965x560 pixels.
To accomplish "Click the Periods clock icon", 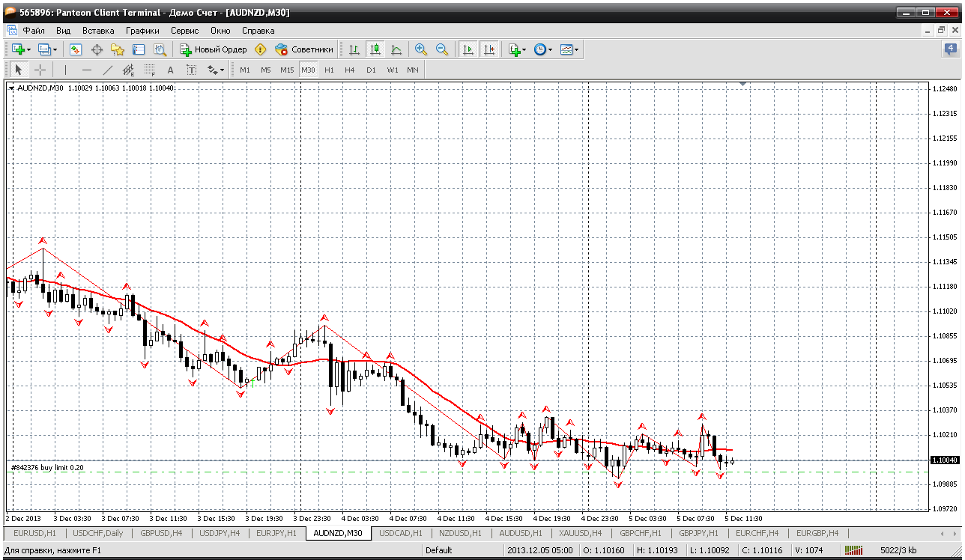I will point(539,49).
